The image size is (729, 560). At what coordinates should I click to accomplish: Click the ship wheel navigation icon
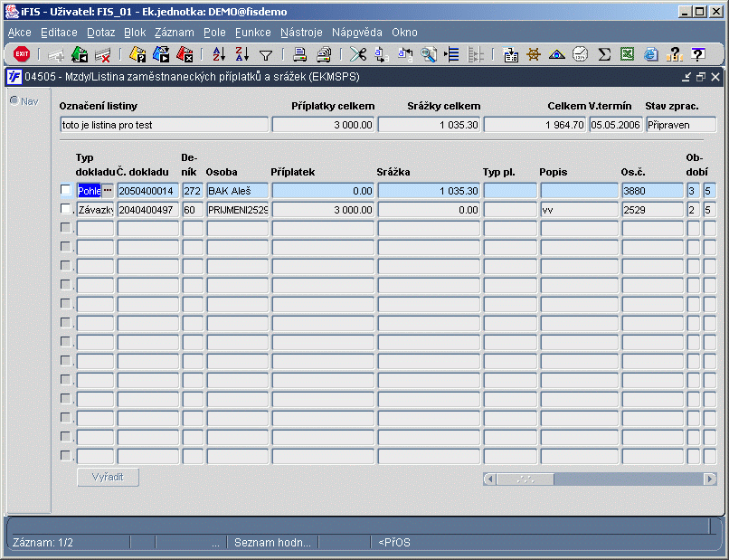click(534, 54)
